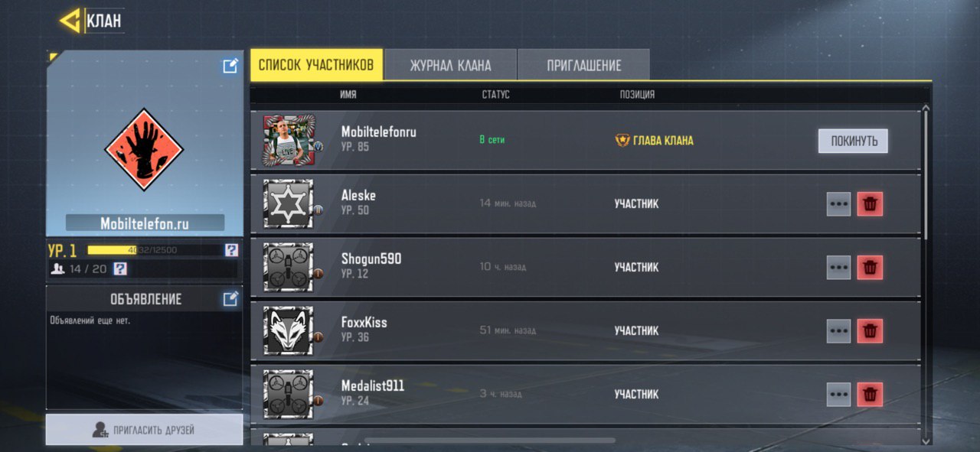This screenshot has height=452, width=980.
Task: Edit clan emblem via top edit icon
Action: click(x=230, y=66)
